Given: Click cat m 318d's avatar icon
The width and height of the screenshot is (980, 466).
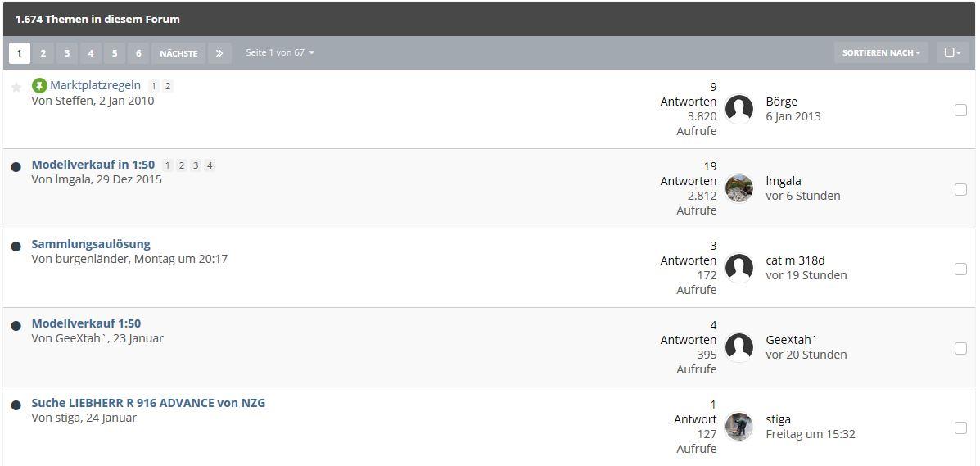Looking at the screenshot, I should [x=738, y=268].
